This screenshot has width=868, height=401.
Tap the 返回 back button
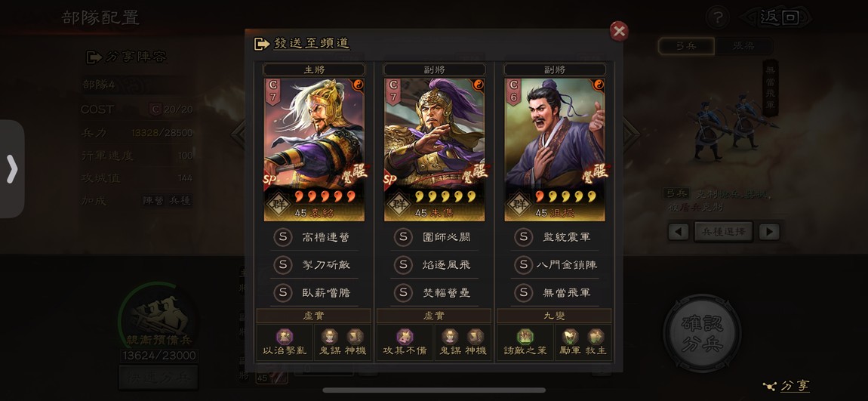(779, 17)
